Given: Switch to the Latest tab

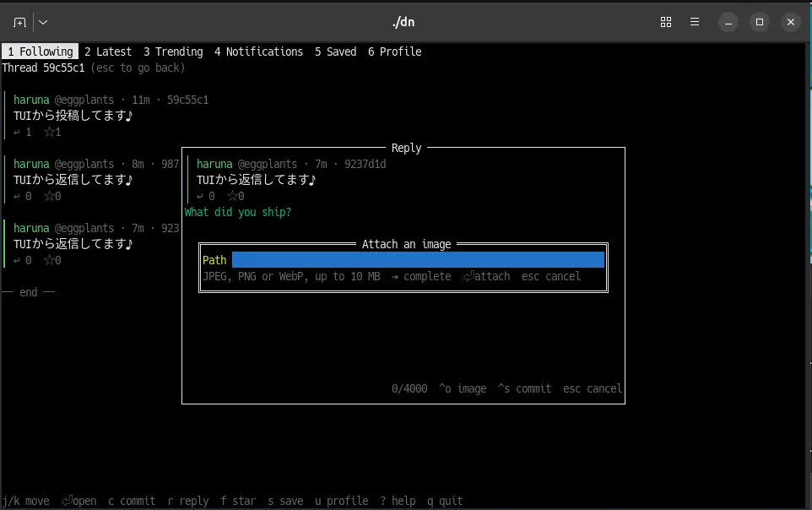Looking at the screenshot, I should [108, 52].
